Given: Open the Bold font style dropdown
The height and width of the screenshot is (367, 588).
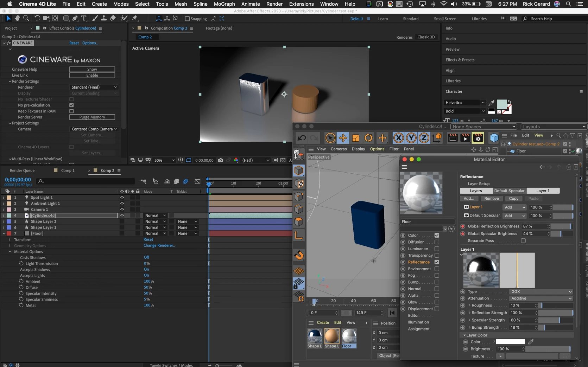Looking at the screenshot, I should pos(464,111).
